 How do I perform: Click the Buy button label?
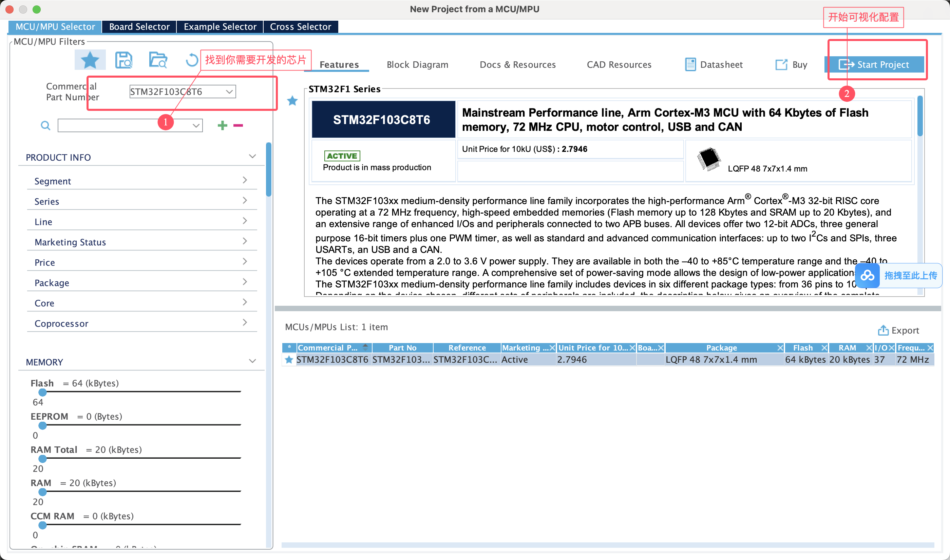(x=799, y=64)
